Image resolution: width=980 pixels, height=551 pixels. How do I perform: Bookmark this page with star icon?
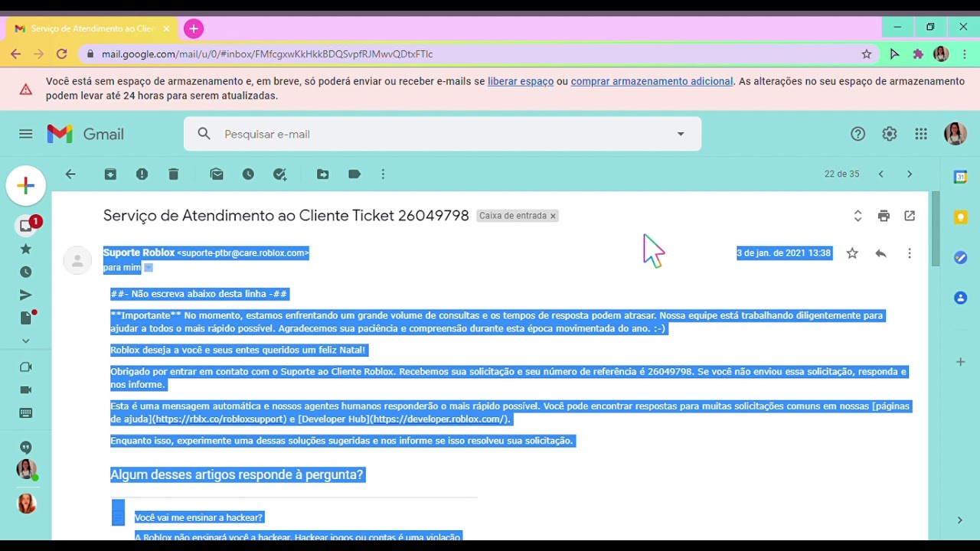point(867,54)
